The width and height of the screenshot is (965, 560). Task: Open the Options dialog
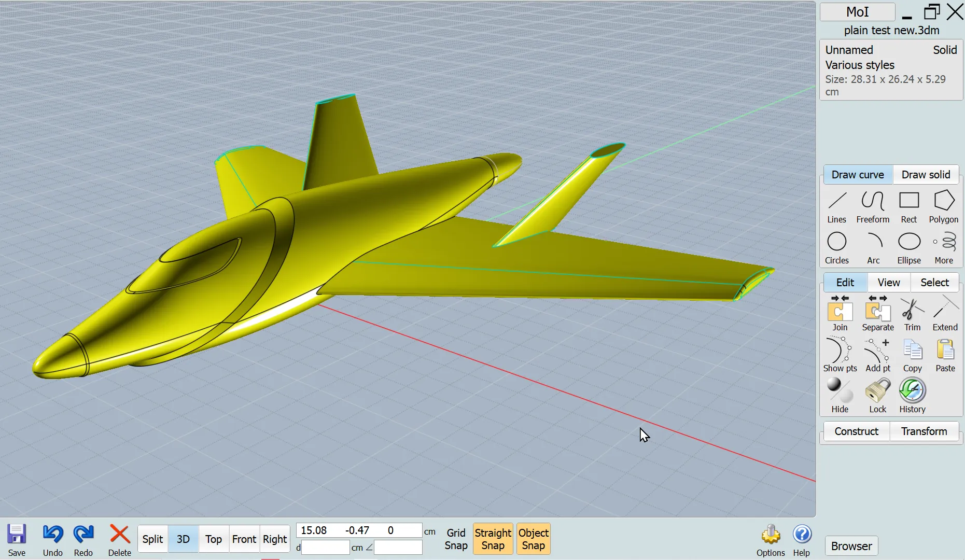(x=771, y=540)
